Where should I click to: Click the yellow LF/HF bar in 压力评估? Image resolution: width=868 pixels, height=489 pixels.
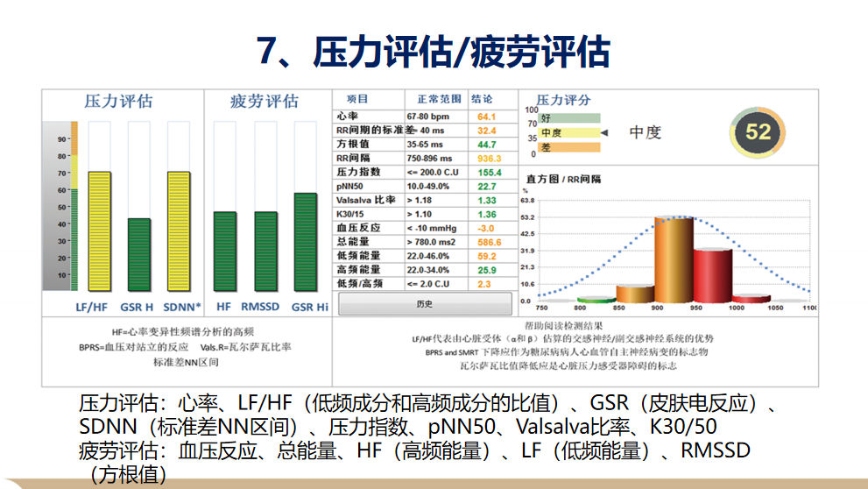pyautogui.click(x=99, y=232)
